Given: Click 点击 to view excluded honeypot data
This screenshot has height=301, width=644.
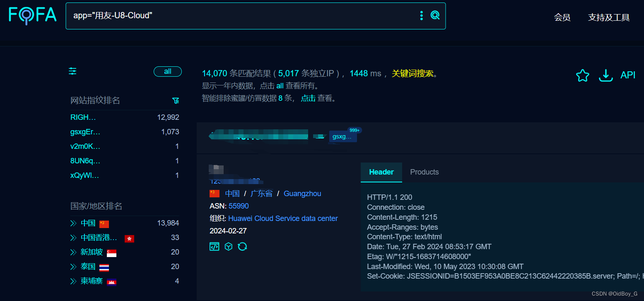Looking at the screenshot, I should pyautogui.click(x=308, y=98).
